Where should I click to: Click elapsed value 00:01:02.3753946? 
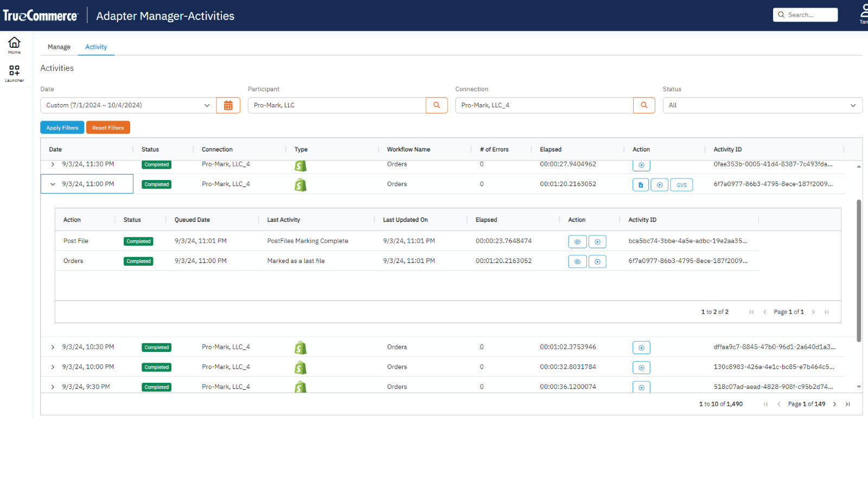(568, 347)
